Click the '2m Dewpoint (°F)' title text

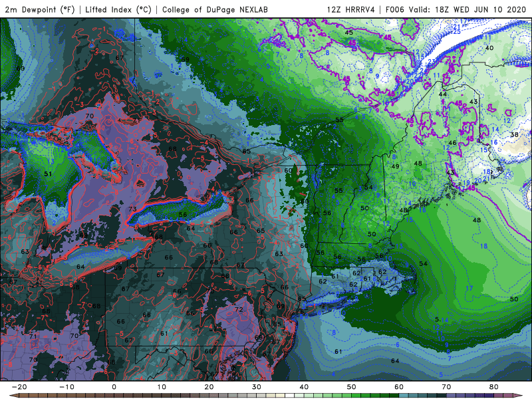point(40,9)
